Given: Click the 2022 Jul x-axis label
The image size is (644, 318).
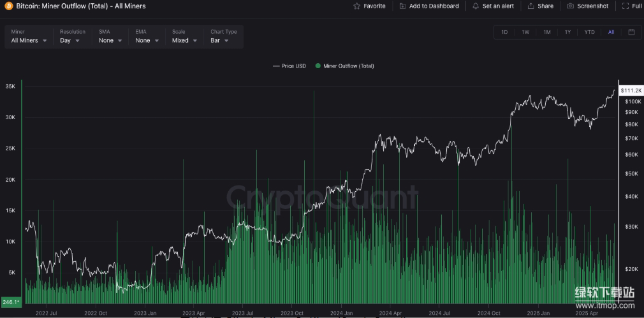Looking at the screenshot, I should coord(46,313).
